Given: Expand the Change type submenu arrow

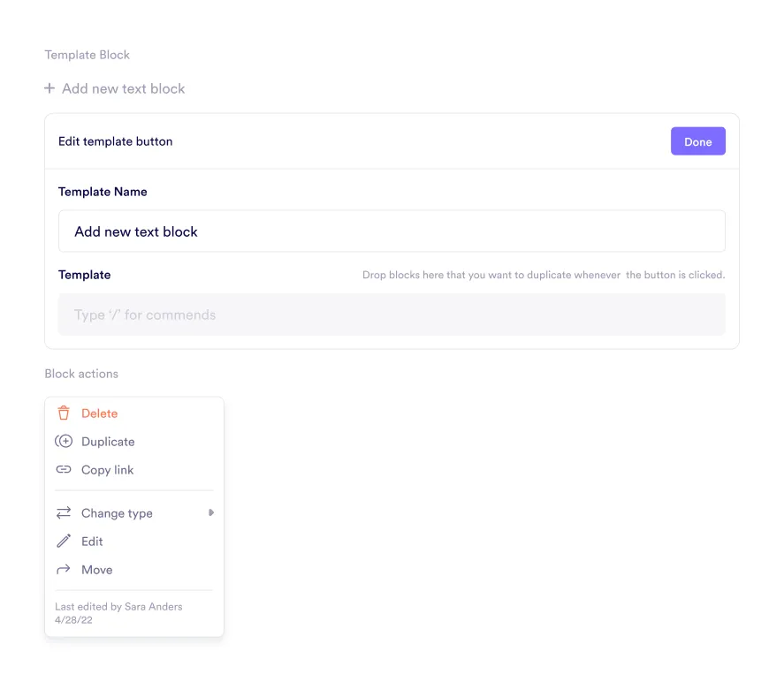Looking at the screenshot, I should coord(210,513).
